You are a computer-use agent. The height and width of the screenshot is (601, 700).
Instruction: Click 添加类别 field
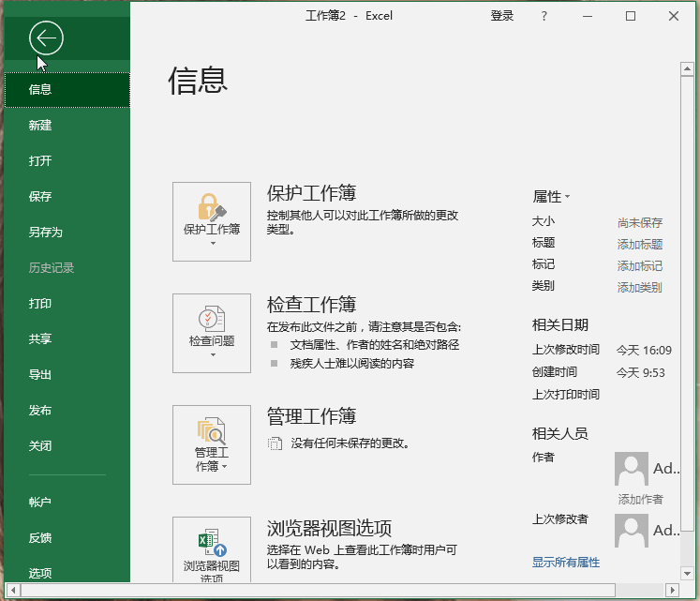pos(640,287)
